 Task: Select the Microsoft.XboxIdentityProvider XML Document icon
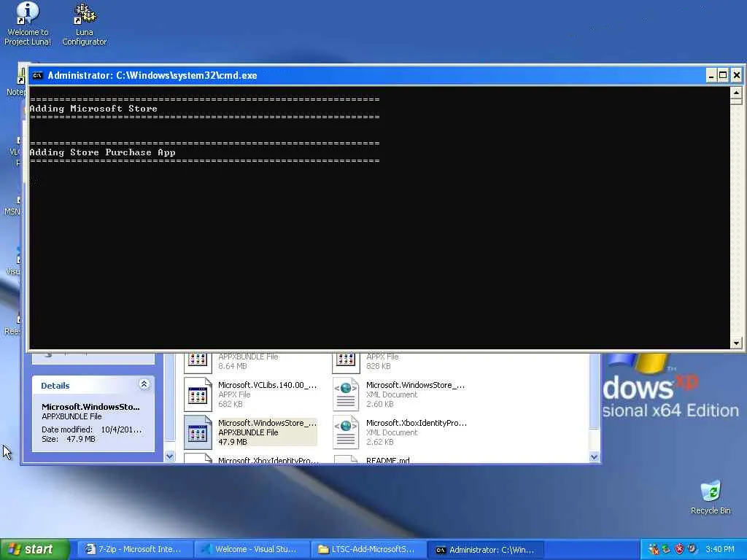click(x=346, y=432)
